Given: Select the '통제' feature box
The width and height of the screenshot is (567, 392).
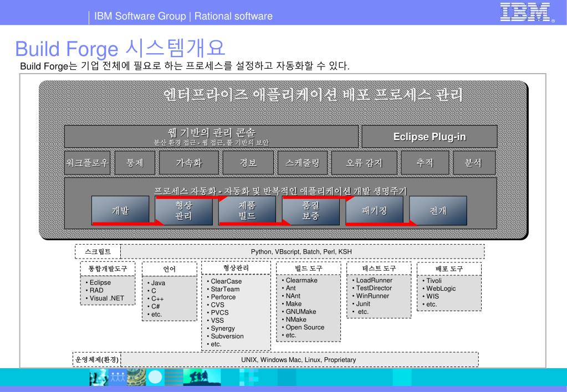Looking at the screenshot, I should [135, 163].
